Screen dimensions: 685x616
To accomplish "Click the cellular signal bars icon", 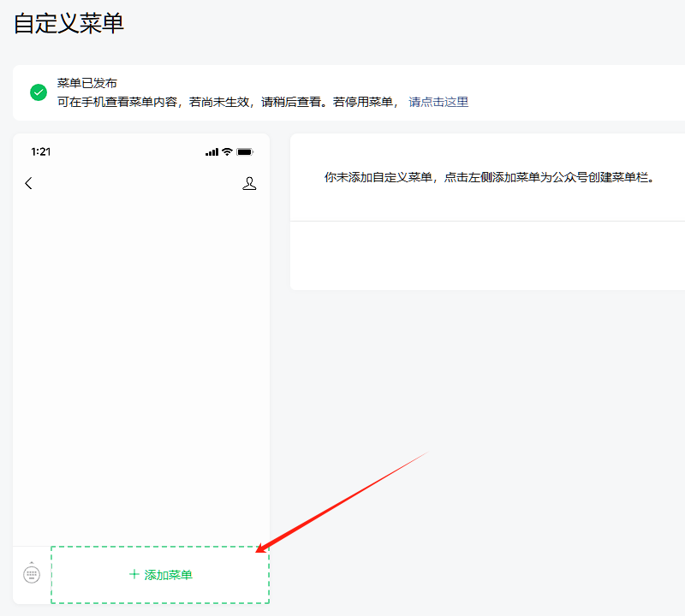I will [x=211, y=152].
